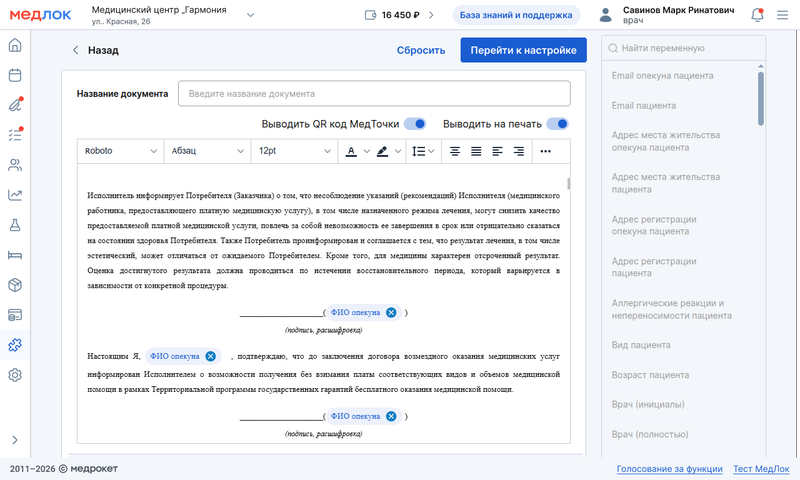Click the line spacing icon
The image size is (800, 480).
(x=418, y=151)
